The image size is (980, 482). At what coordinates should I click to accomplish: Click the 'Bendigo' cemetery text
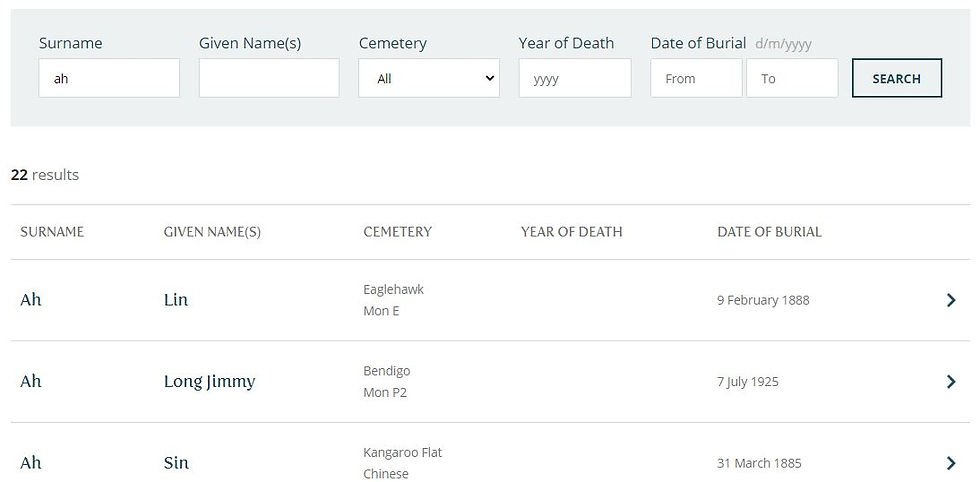coord(386,371)
